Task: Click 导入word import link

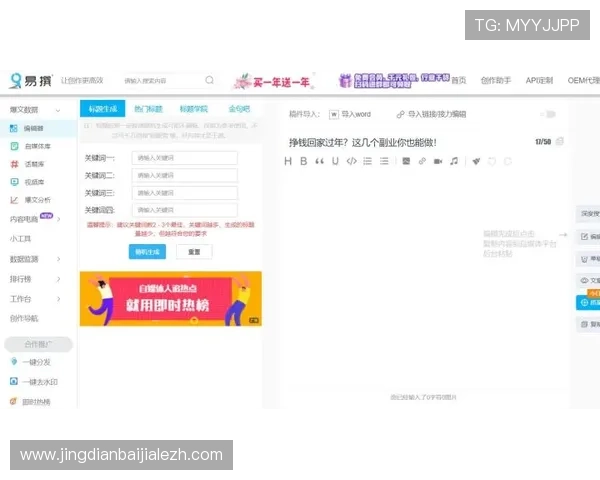Action: click(350, 114)
